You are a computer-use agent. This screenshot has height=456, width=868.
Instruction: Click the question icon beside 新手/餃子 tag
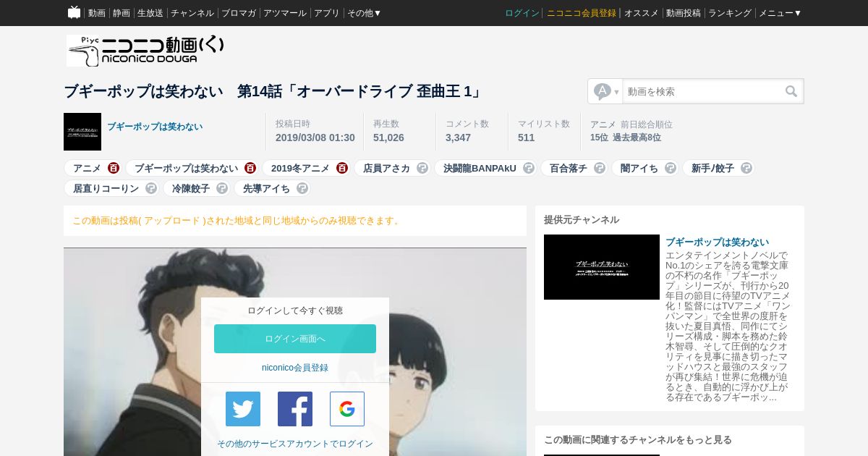746,168
